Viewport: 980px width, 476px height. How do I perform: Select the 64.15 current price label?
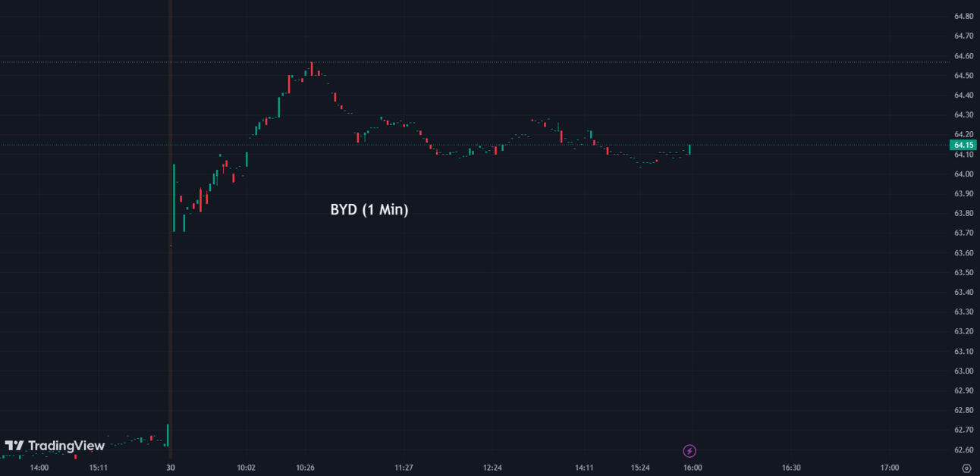click(x=963, y=145)
